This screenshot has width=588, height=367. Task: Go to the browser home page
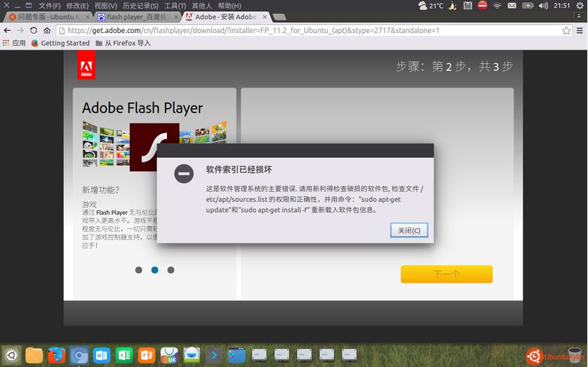click(x=47, y=30)
